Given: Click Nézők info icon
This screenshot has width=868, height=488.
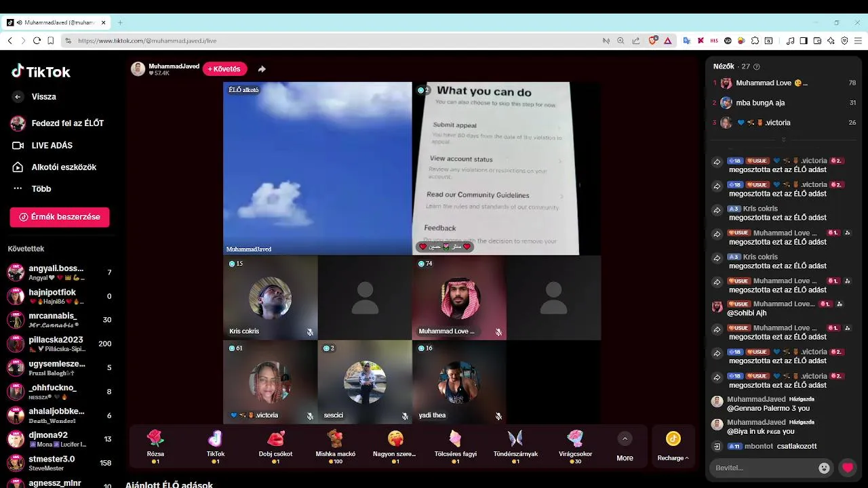Looking at the screenshot, I should point(757,66).
